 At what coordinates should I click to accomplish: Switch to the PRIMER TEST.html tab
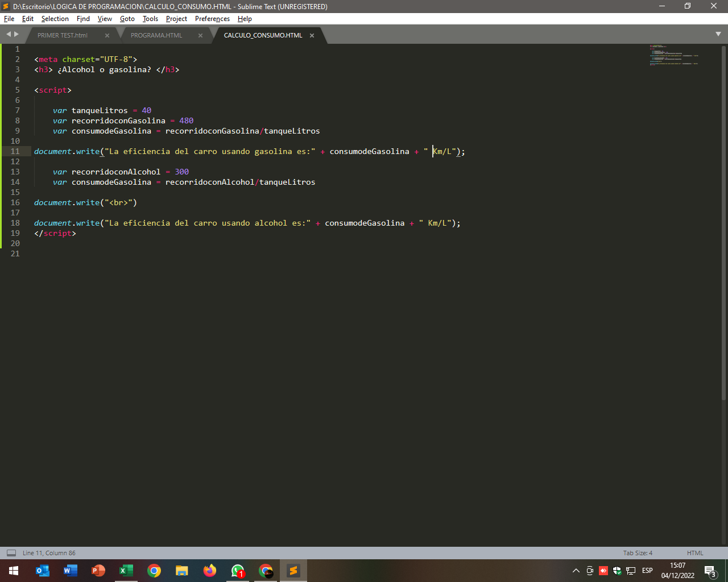tap(63, 35)
